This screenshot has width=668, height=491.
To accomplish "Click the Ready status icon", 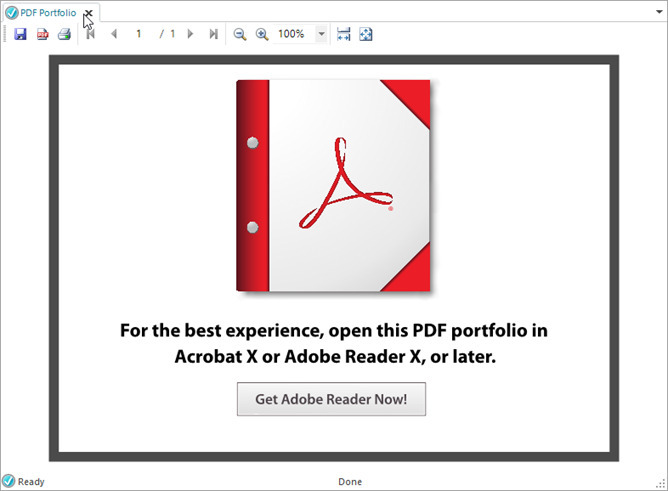I will coord(8,481).
